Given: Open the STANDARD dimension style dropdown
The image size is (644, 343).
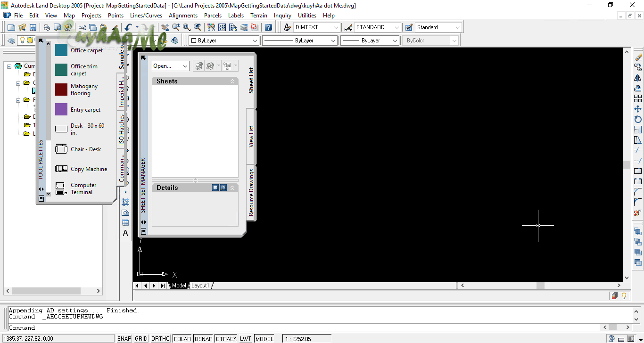Looking at the screenshot, I should pyautogui.click(x=397, y=27).
